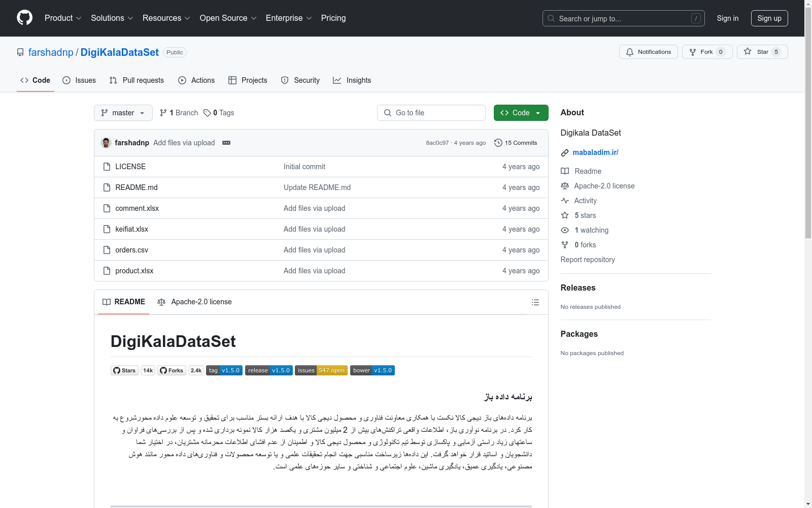Click the commit history clock icon

[x=498, y=143]
